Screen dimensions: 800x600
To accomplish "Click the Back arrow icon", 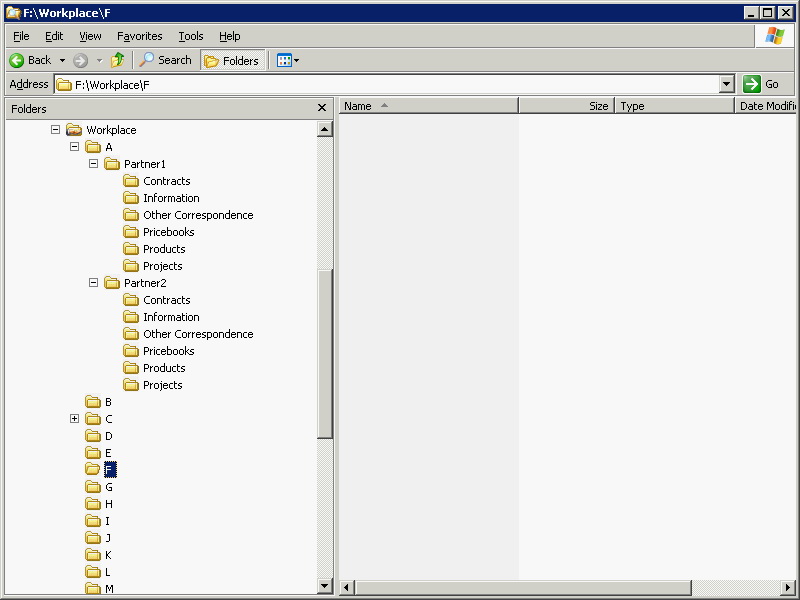I will 17,60.
